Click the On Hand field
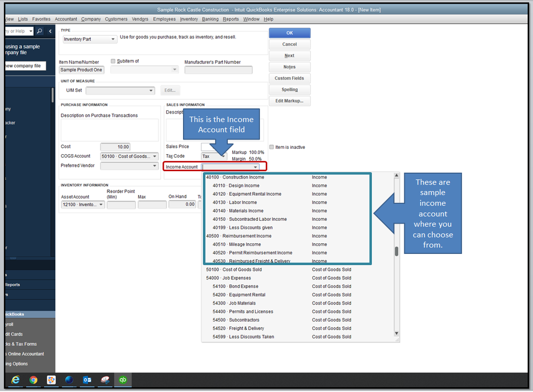Screen dimensions: 533x392 [x=182, y=204]
